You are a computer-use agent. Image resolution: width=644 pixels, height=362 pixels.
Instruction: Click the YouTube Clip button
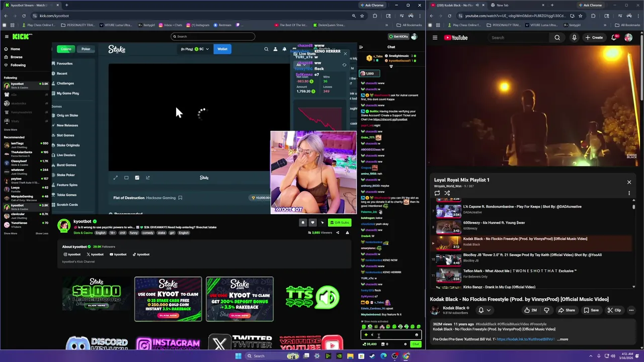coord(614,310)
